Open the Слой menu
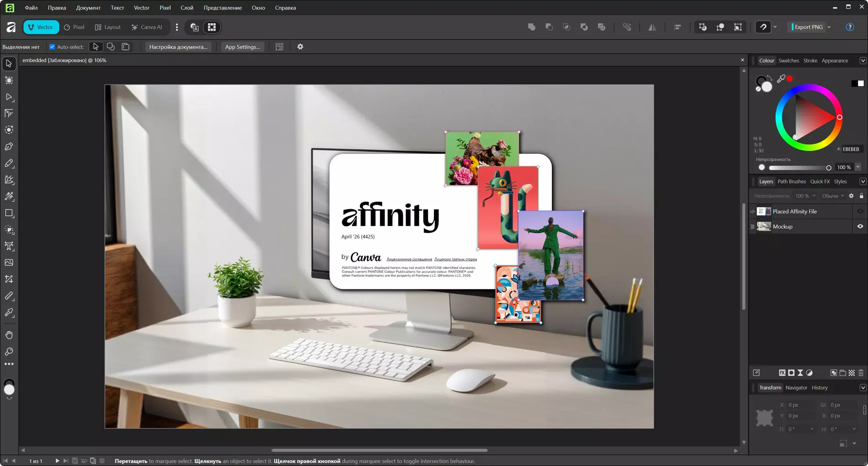The height and width of the screenshot is (466, 868). 187,8
